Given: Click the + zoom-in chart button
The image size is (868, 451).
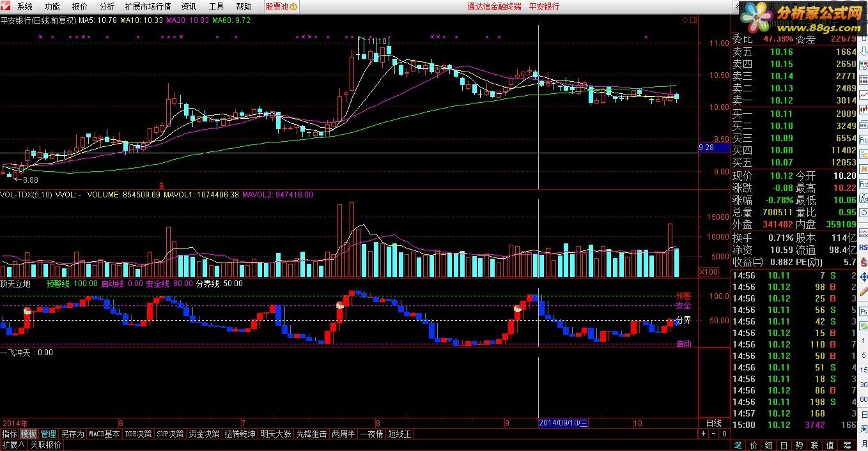Looking at the screenshot, I should [702, 434].
